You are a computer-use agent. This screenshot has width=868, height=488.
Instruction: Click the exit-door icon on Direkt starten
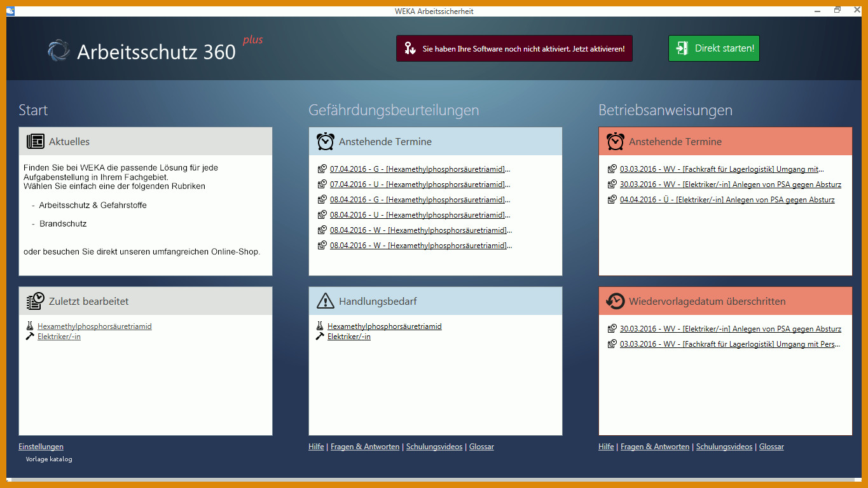click(x=682, y=48)
